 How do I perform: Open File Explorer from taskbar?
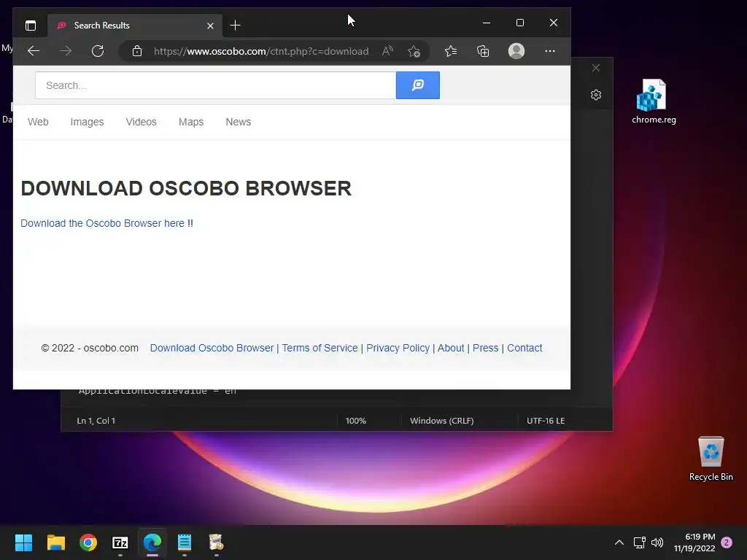[x=55, y=542]
